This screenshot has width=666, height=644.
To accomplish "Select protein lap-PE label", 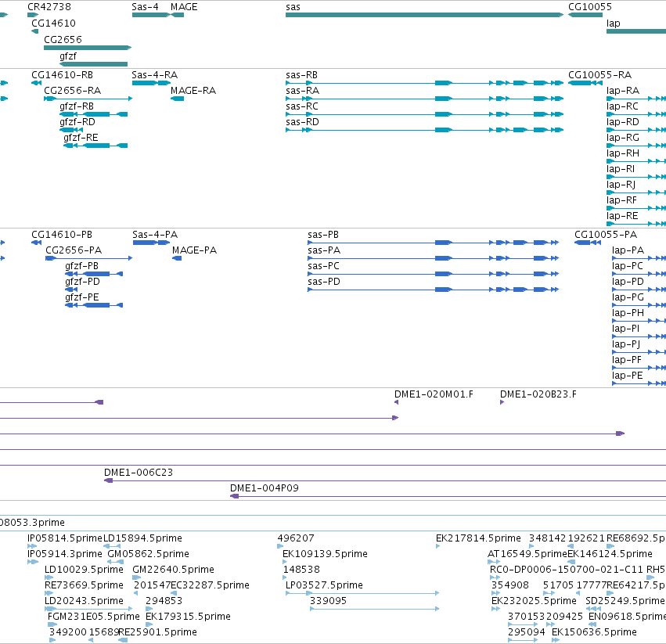I will coord(628,376).
